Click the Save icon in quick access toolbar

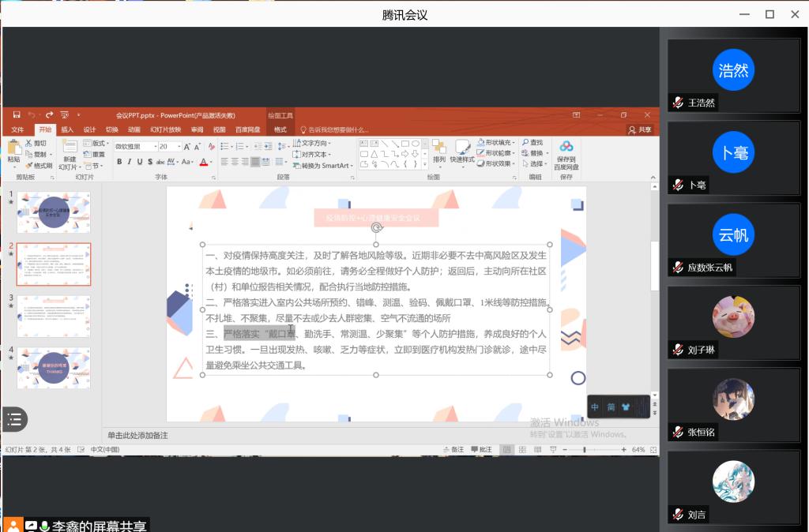click(17, 115)
